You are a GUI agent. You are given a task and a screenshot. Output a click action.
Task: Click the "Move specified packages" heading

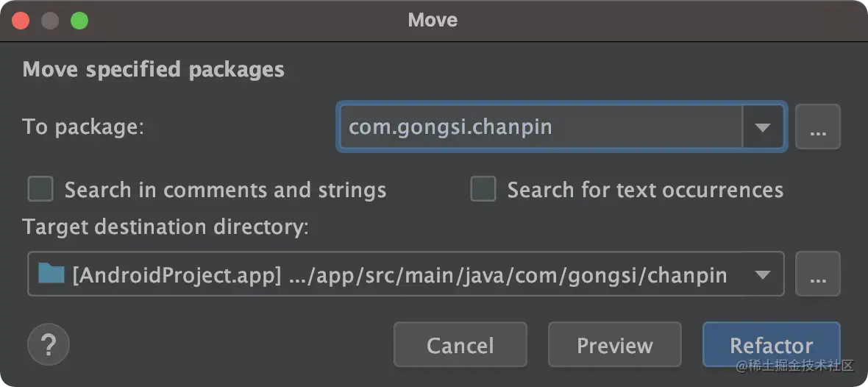(x=153, y=70)
